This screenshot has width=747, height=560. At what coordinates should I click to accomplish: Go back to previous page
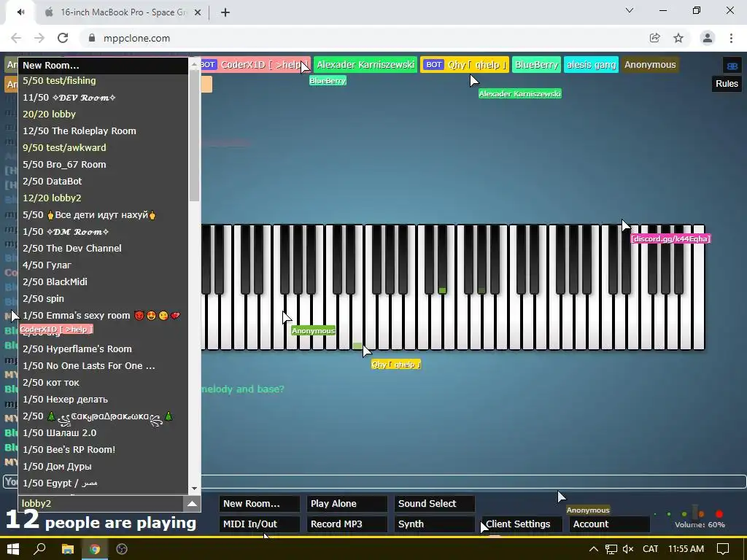[x=16, y=38]
